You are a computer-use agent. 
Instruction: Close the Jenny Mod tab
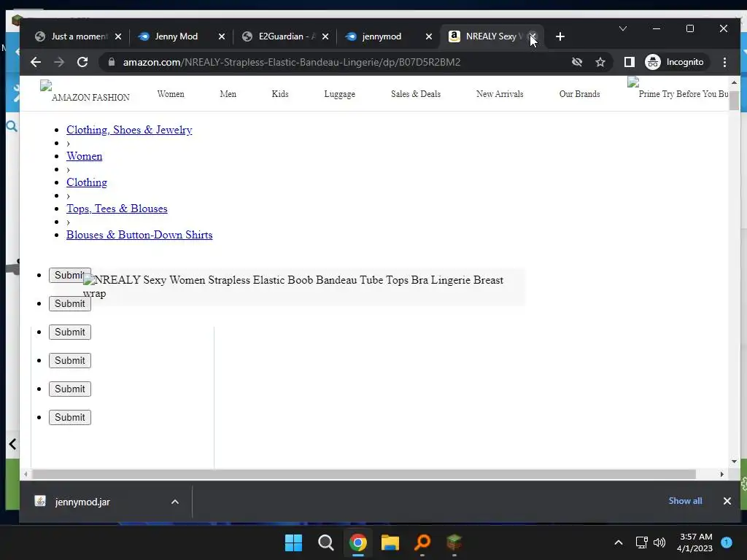pos(222,36)
